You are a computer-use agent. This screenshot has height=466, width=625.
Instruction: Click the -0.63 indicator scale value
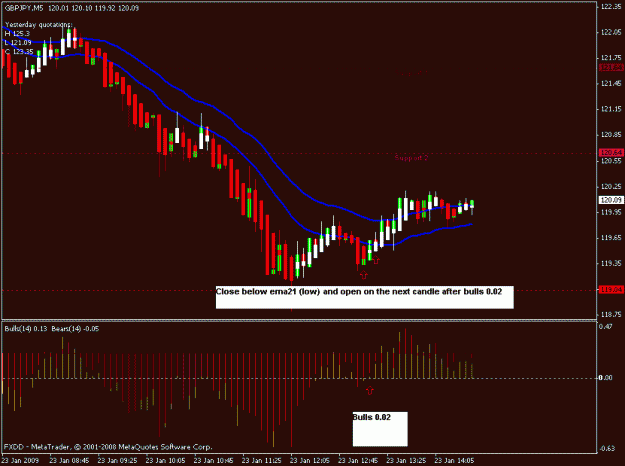[x=606, y=449]
